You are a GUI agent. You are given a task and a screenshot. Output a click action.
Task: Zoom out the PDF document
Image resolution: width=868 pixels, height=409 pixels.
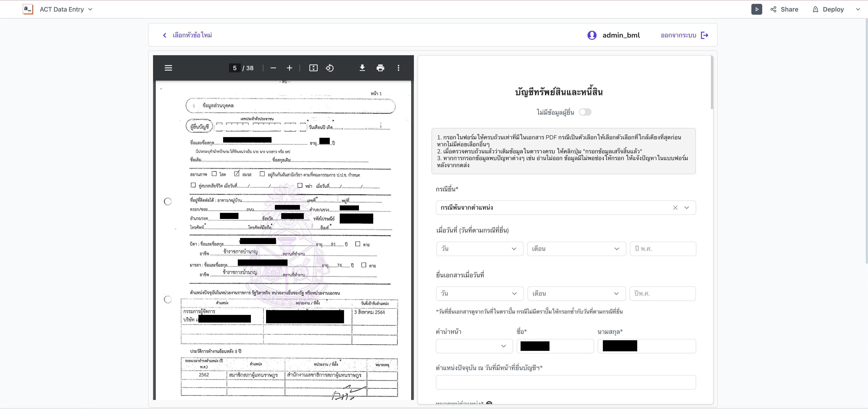coord(273,68)
